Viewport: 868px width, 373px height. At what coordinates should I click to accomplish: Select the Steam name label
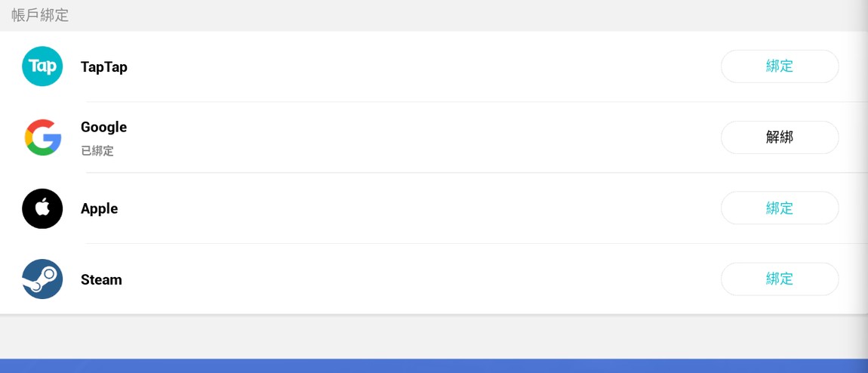coord(101,279)
